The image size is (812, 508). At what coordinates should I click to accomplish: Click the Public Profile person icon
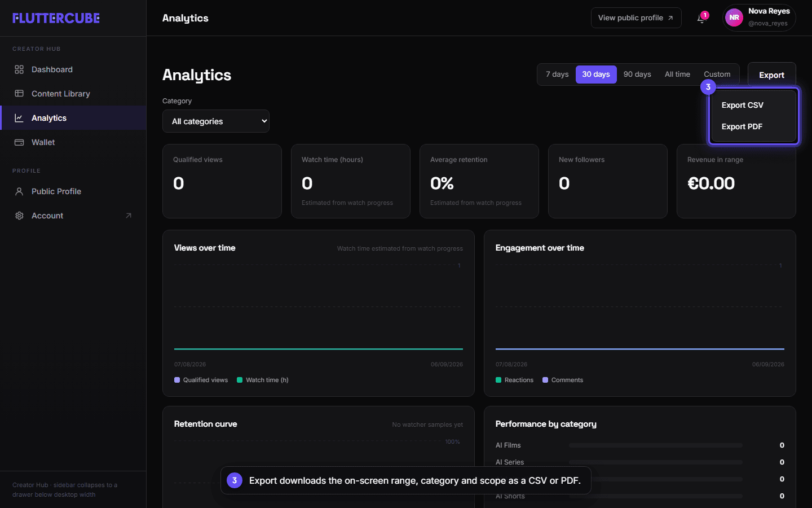point(19,191)
